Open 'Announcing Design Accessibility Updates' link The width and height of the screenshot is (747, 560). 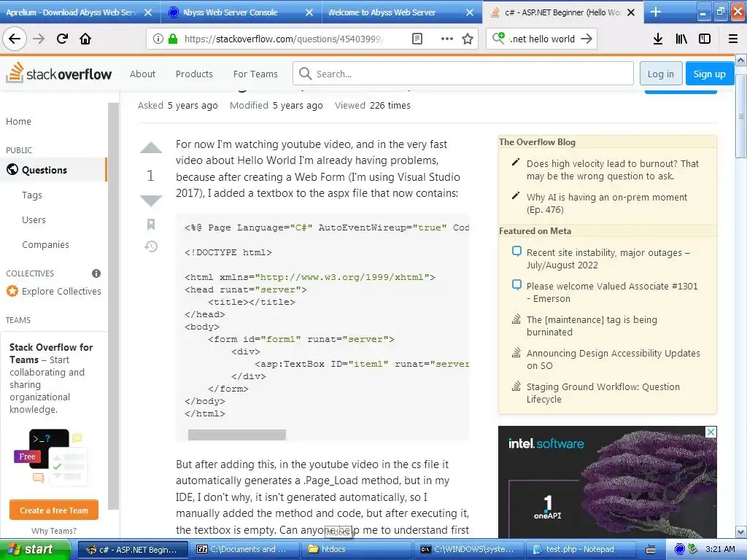click(613, 359)
